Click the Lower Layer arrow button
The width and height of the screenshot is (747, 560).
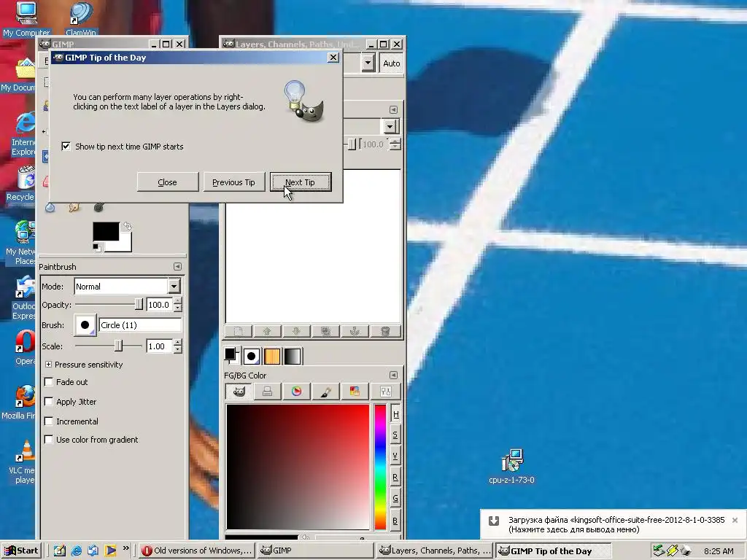click(296, 331)
